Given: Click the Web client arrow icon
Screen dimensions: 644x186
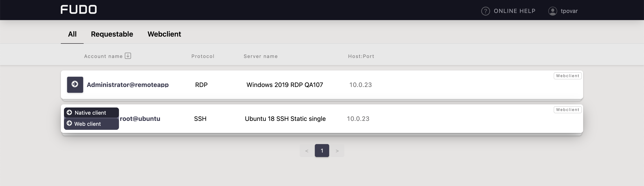Looking at the screenshot, I should tap(70, 123).
